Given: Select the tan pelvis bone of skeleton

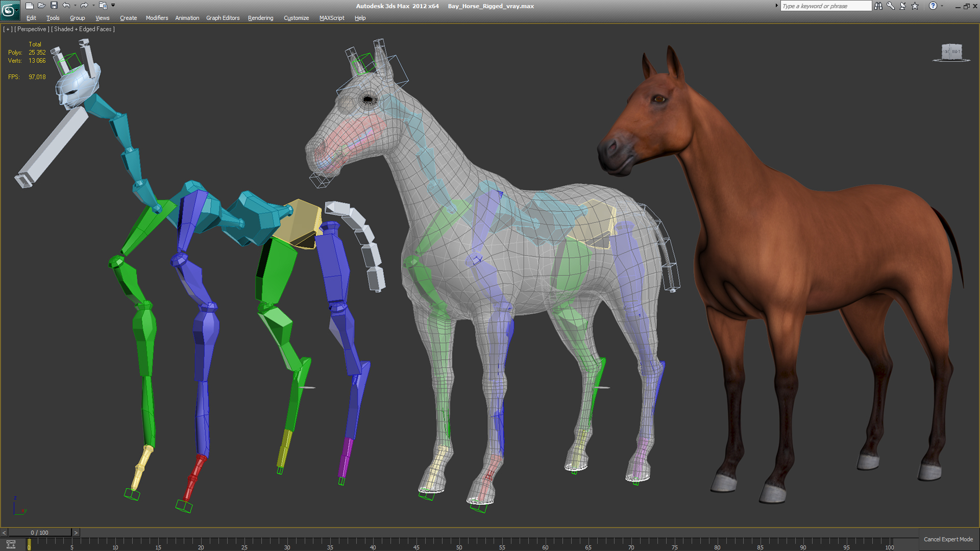Looking at the screenshot, I should [x=300, y=223].
